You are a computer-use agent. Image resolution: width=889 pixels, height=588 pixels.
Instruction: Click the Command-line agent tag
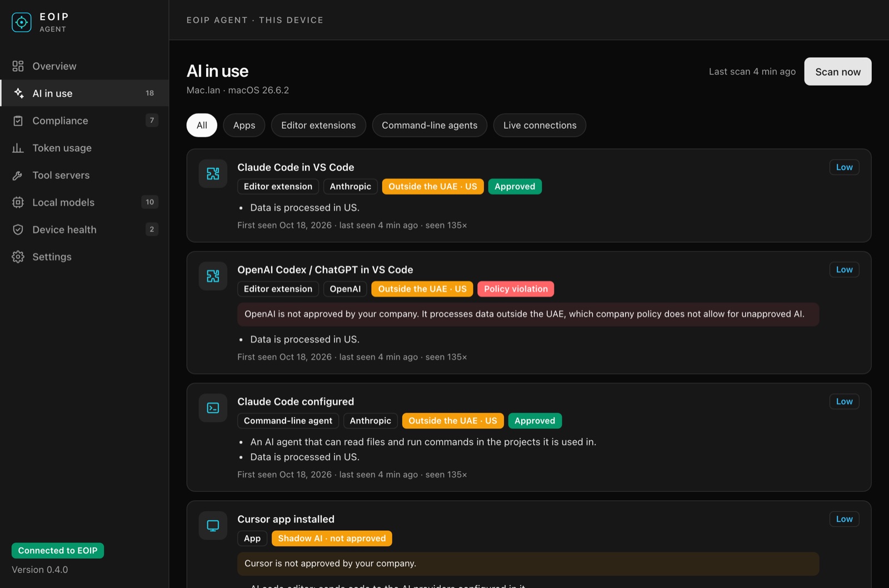288,421
